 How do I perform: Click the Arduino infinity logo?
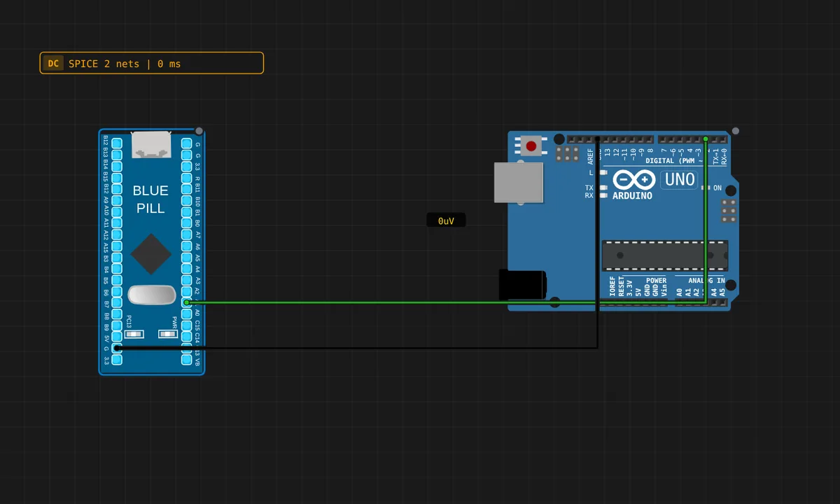pyautogui.click(x=634, y=181)
